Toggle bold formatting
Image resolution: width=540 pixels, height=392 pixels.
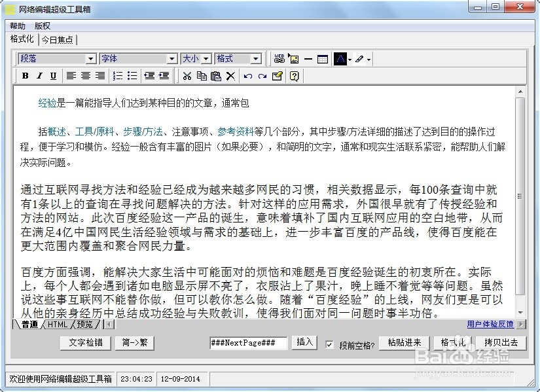[x=25, y=76]
